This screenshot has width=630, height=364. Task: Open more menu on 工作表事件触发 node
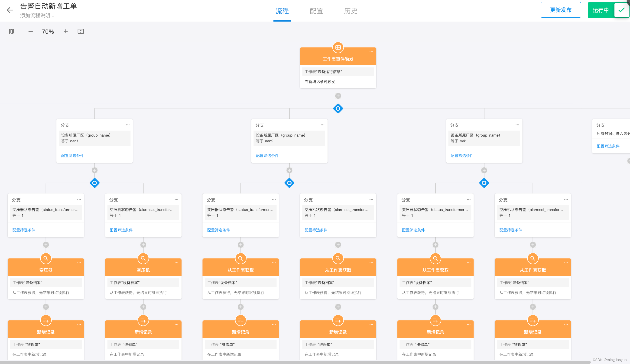click(x=371, y=52)
